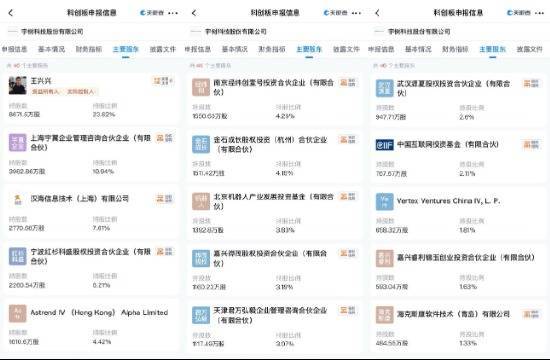Switch to 财务指标 tab on the 武汉源夏 screen

tap(455, 49)
